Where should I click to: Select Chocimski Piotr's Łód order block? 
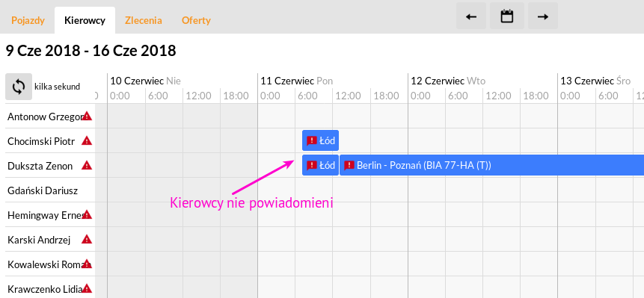320,140
